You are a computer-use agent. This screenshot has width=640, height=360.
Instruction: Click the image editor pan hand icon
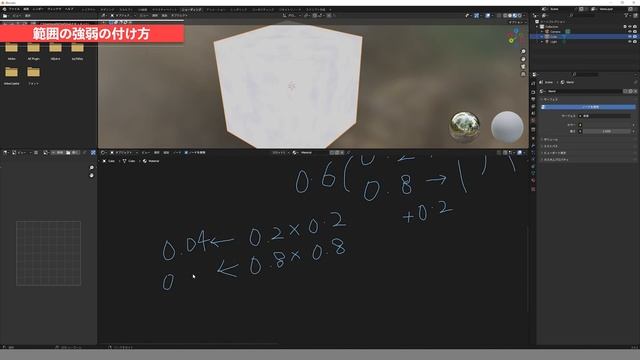click(x=91, y=176)
